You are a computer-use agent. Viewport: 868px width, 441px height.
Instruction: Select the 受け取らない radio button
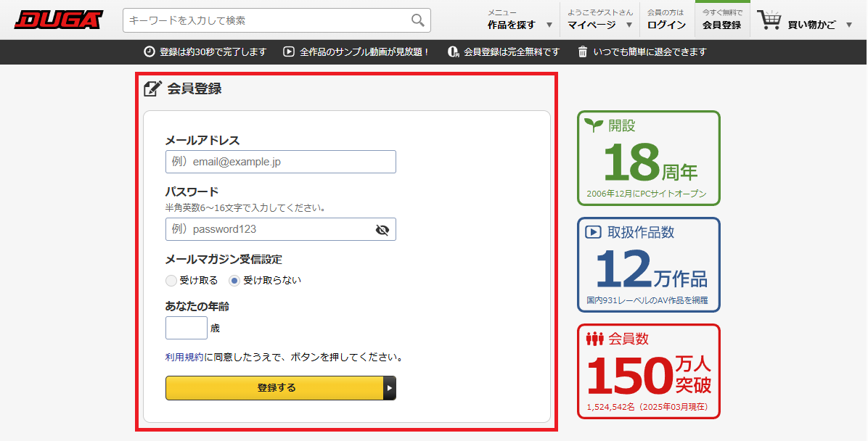click(x=234, y=280)
